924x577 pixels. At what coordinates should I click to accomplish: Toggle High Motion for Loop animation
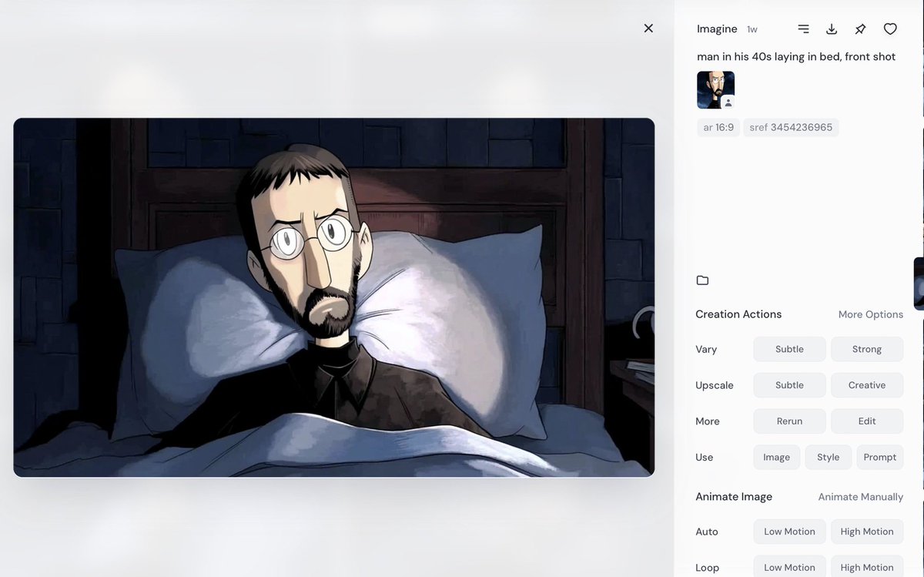pos(867,567)
